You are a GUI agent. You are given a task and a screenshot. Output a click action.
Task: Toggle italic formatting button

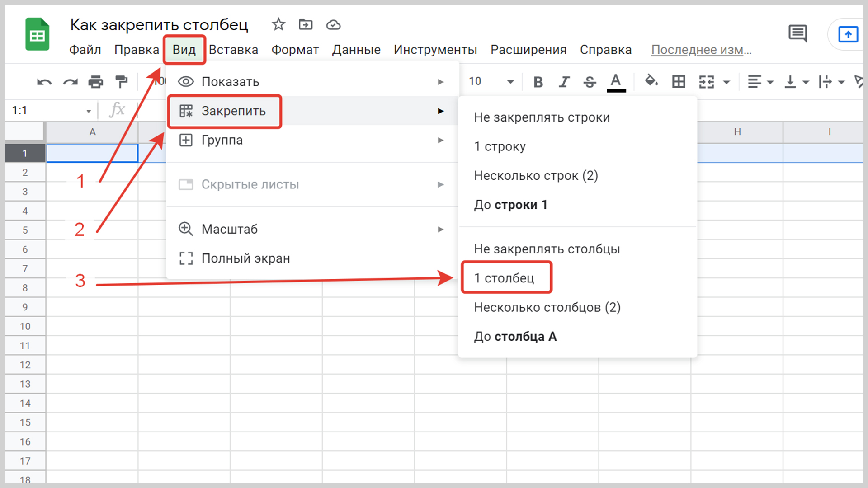pos(564,82)
